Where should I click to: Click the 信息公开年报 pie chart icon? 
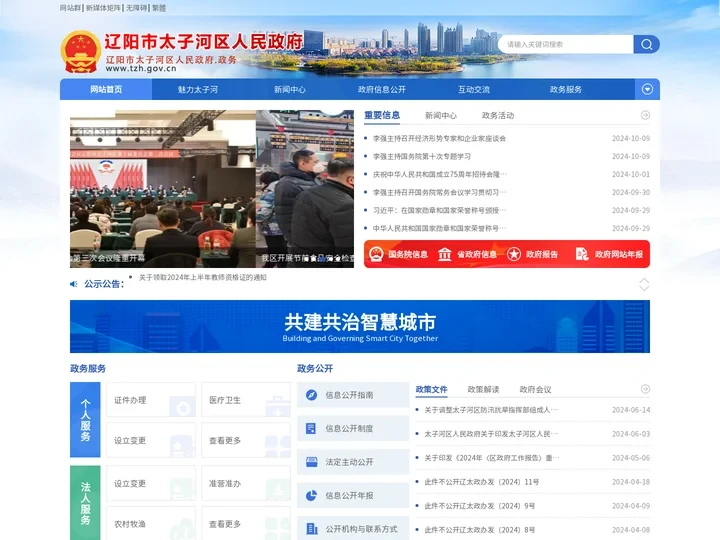pos(311,495)
